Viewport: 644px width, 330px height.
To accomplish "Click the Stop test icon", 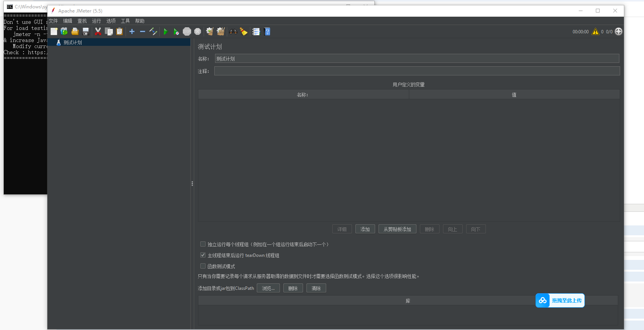I will [187, 31].
